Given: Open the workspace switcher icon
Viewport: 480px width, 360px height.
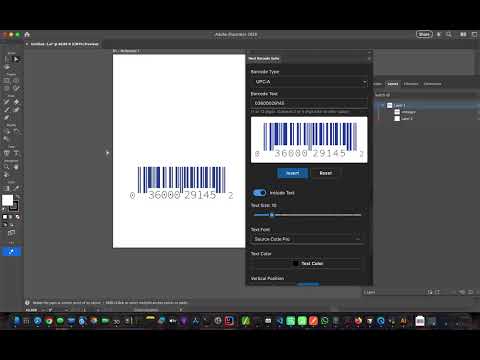Looking at the screenshot, I should [x=475, y=34].
